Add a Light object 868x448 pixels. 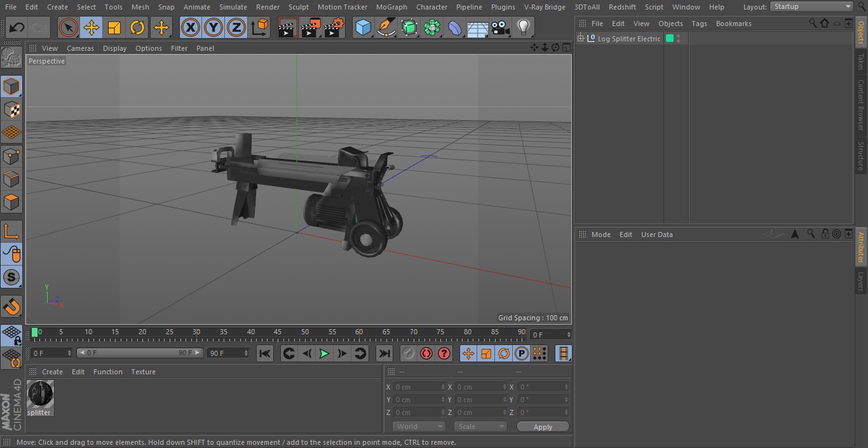524,27
